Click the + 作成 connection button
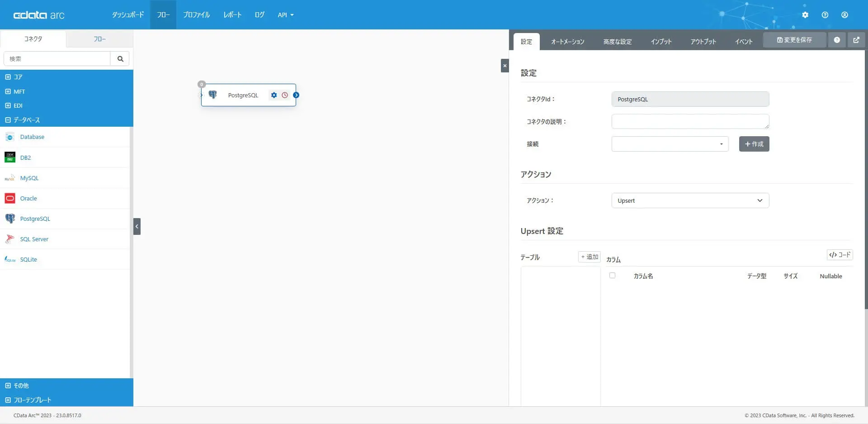Viewport: 868px width, 424px height. coord(754,144)
